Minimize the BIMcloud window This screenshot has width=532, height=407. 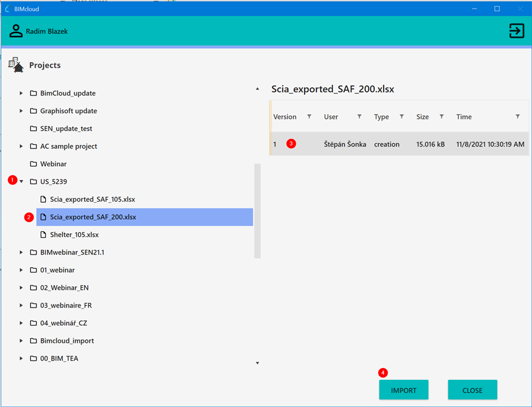[474, 8]
